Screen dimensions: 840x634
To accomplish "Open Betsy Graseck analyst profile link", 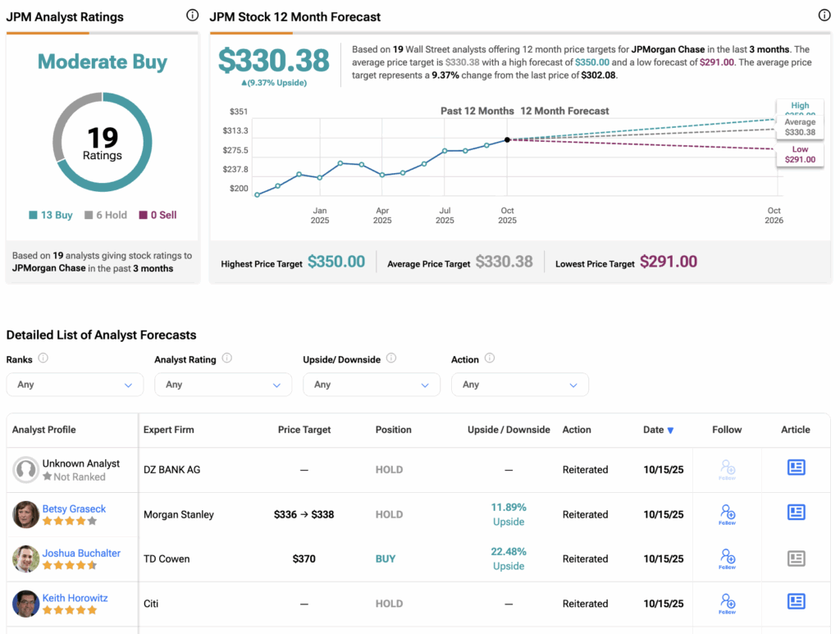I will click(74, 509).
